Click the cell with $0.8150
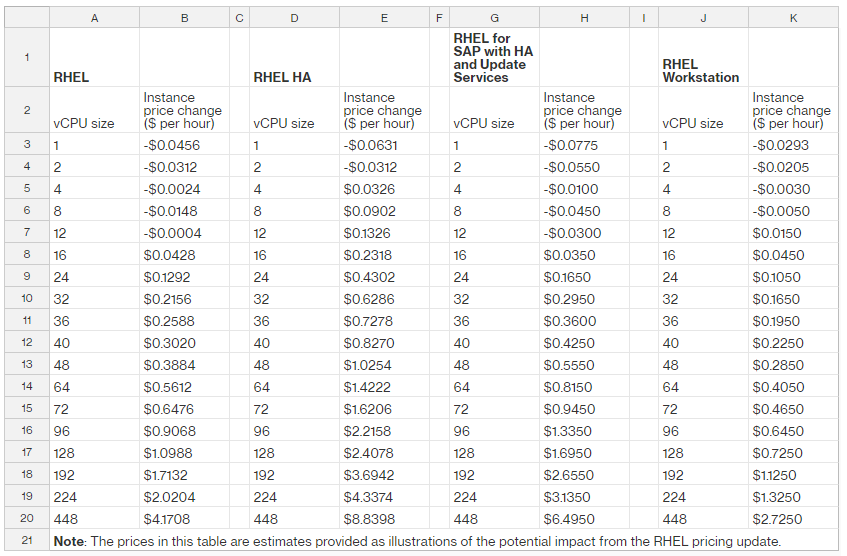The width and height of the screenshot is (847, 556). [x=584, y=387]
